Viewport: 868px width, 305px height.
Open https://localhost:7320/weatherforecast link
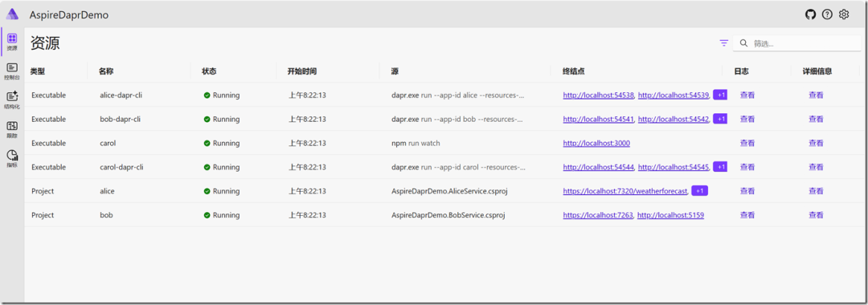point(625,191)
